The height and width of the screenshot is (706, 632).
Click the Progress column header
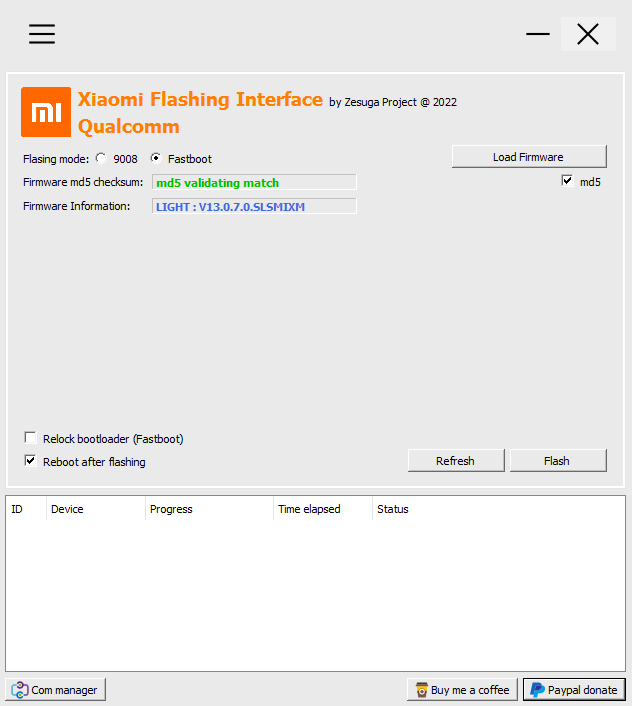(209, 509)
